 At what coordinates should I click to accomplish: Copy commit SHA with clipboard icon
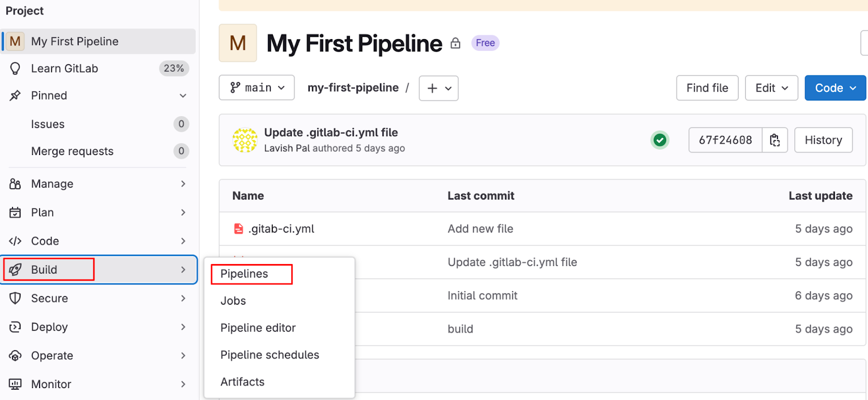(x=775, y=140)
